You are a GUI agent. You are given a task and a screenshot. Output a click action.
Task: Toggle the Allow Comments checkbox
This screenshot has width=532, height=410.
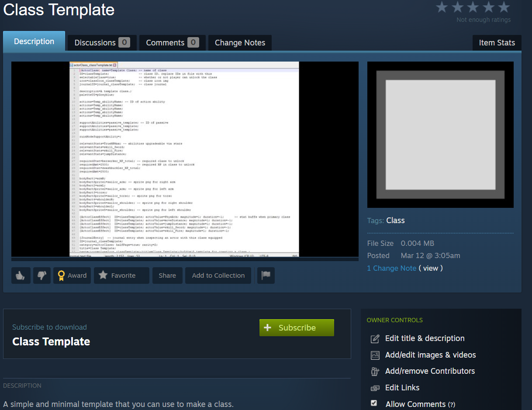tap(374, 403)
